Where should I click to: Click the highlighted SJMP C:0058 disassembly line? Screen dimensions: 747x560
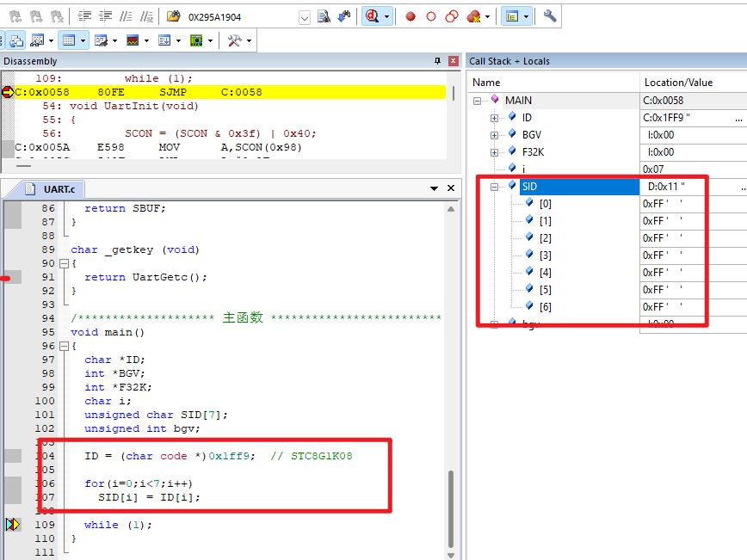point(230,92)
